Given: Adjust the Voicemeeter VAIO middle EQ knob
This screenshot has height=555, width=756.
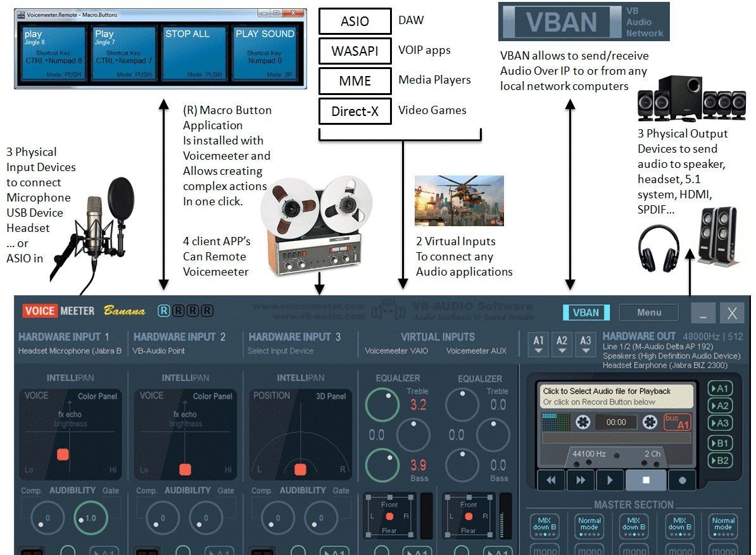Looking at the screenshot, I should click(x=413, y=435).
